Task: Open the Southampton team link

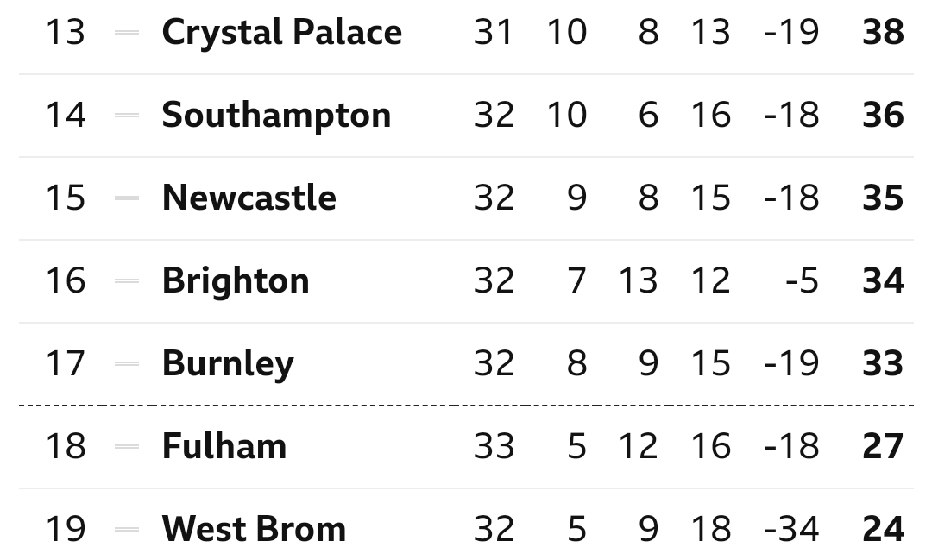Action: pyautogui.click(x=276, y=116)
